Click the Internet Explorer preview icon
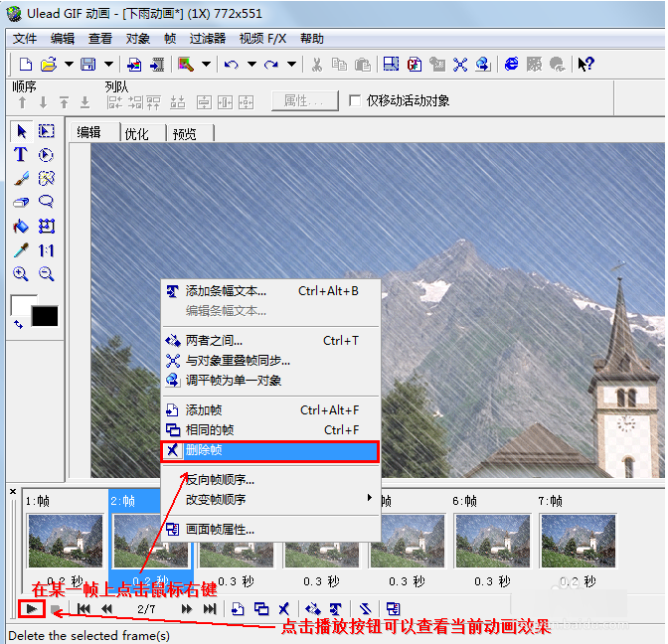The width and height of the screenshot is (668, 644). coord(511,64)
